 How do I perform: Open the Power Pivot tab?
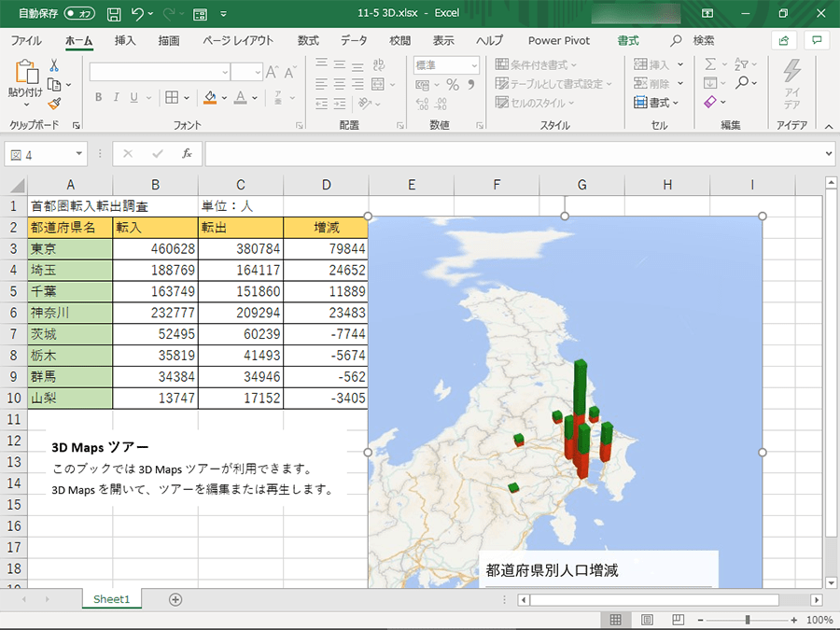pyautogui.click(x=557, y=40)
